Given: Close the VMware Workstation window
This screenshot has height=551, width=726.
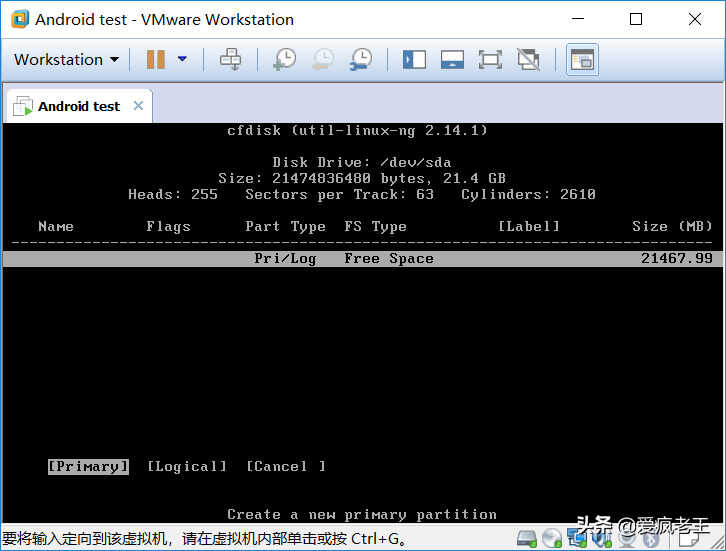Looking at the screenshot, I should pyautogui.click(x=695, y=19).
